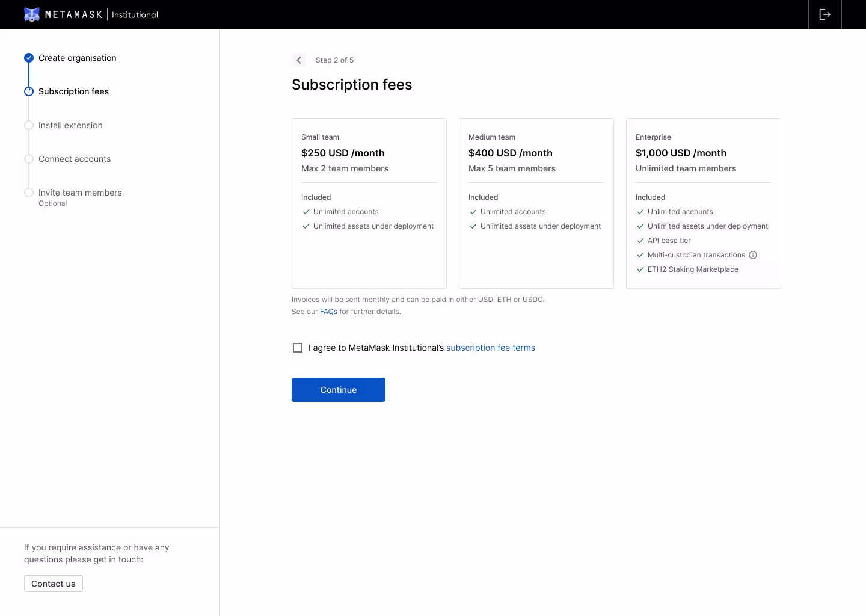Open Multi-custodian transactions info icon
Screen dimensions: 866x616
(753, 255)
